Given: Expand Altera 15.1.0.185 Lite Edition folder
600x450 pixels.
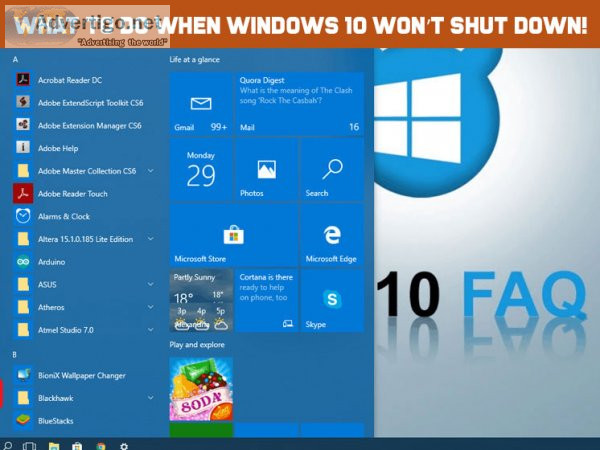Looking at the screenshot, I should 151,238.
